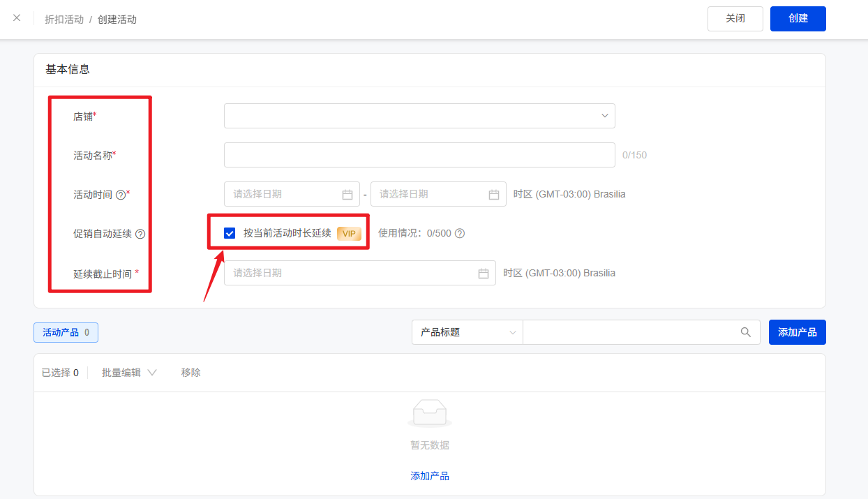
Task: Go to 折扣活动 breadcrumb
Action: (x=64, y=20)
